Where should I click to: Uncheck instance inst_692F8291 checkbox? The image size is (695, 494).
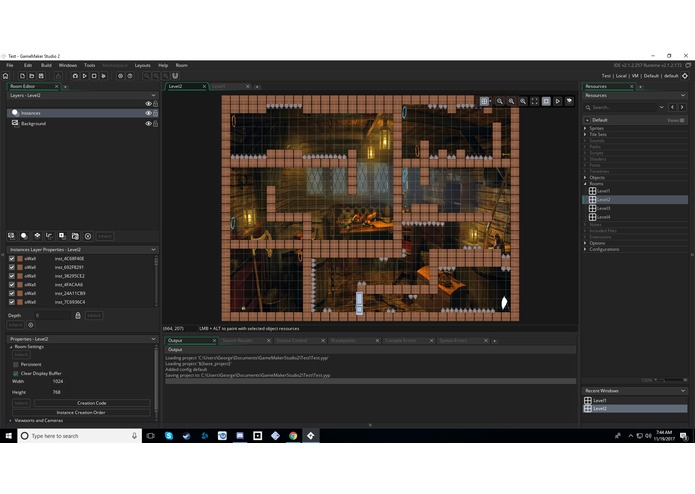tap(12, 267)
